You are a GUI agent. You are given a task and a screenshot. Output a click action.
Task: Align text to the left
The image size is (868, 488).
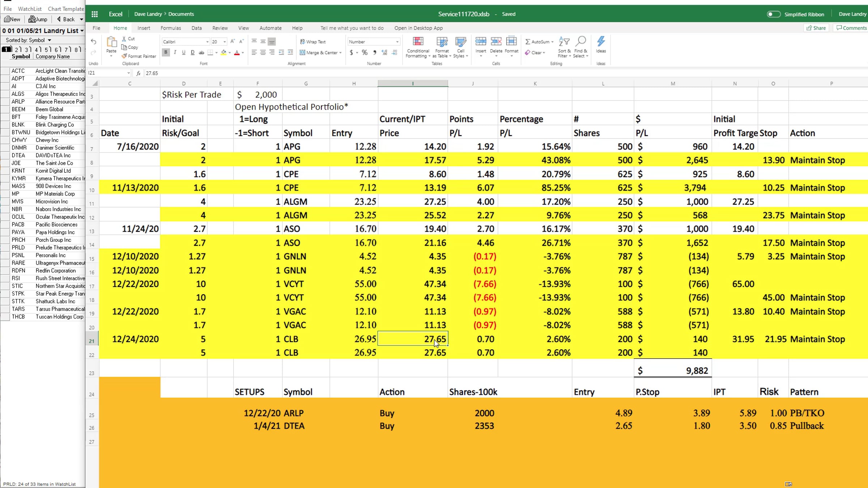point(254,52)
